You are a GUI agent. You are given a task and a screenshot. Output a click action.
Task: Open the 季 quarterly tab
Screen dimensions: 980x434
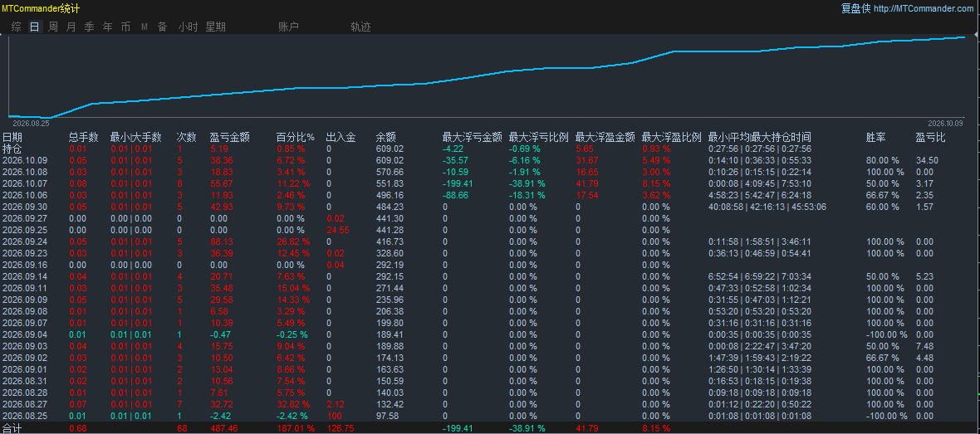pyautogui.click(x=90, y=27)
